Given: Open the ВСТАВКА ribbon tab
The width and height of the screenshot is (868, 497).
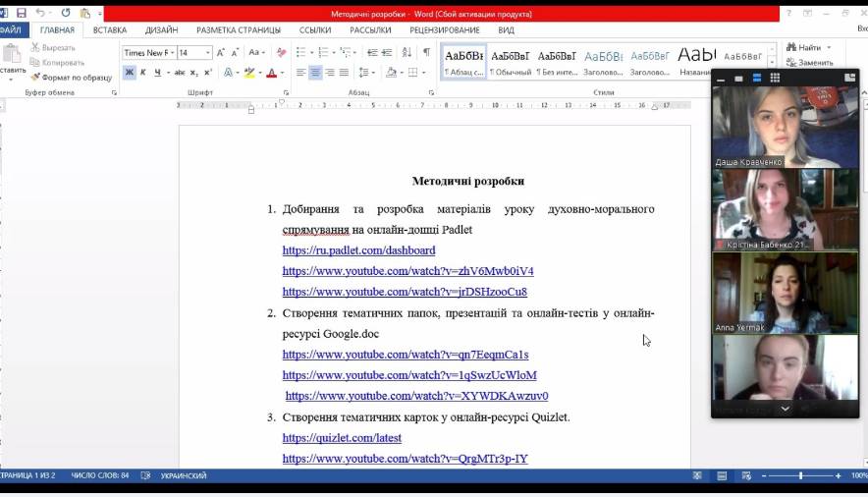Looking at the screenshot, I should (110, 30).
